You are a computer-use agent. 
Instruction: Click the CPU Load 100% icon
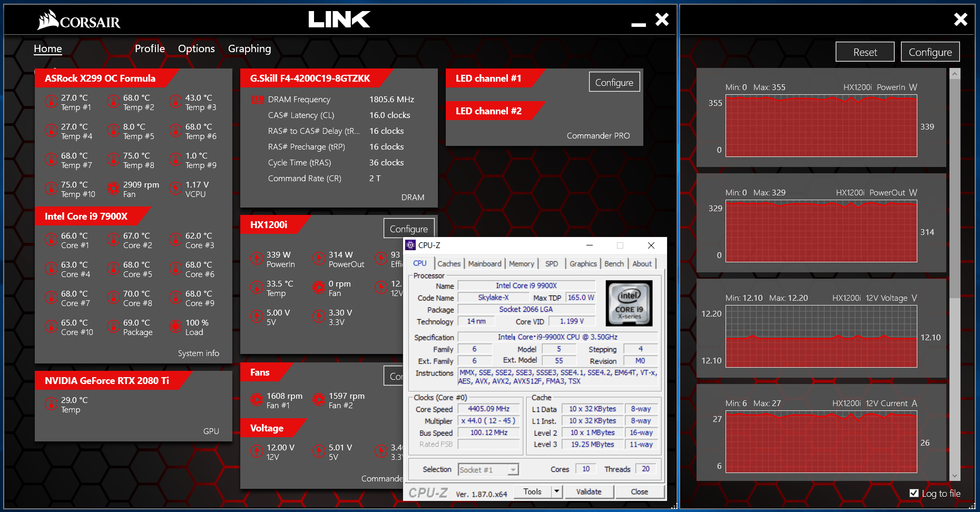coord(175,326)
